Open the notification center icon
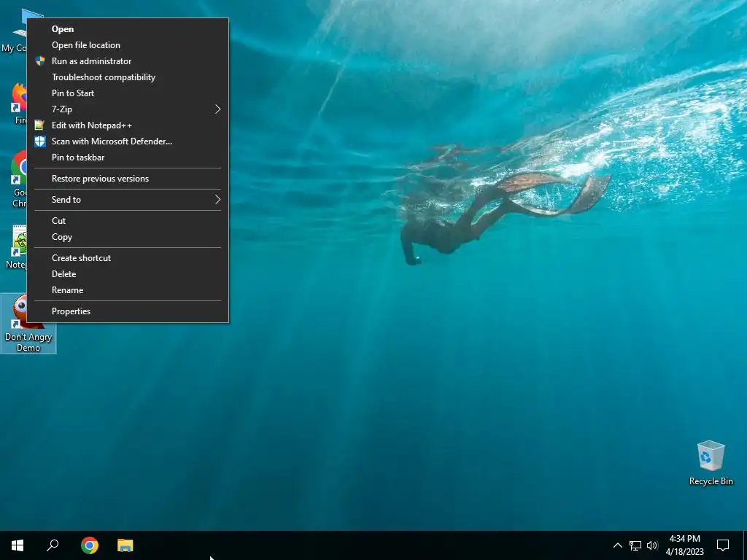Screen dimensions: 747x560 point(723,545)
